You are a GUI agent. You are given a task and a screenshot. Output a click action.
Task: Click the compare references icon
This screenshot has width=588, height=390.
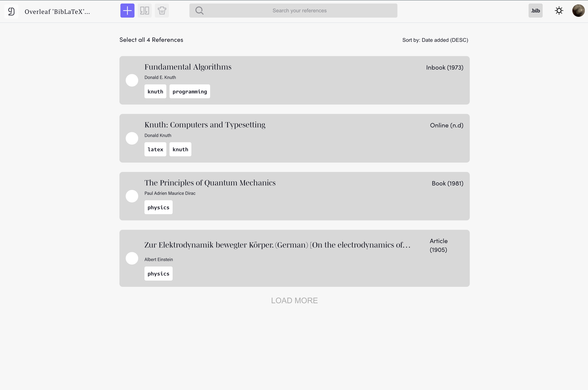[x=145, y=11]
